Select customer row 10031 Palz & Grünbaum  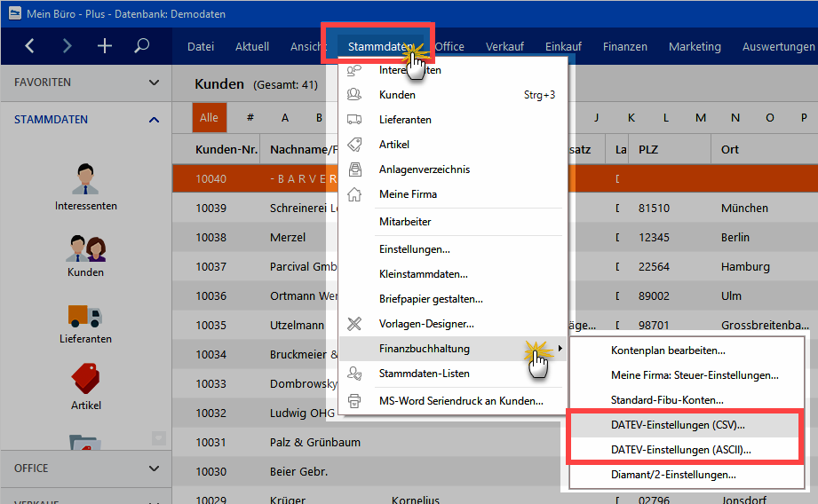coord(495,442)
